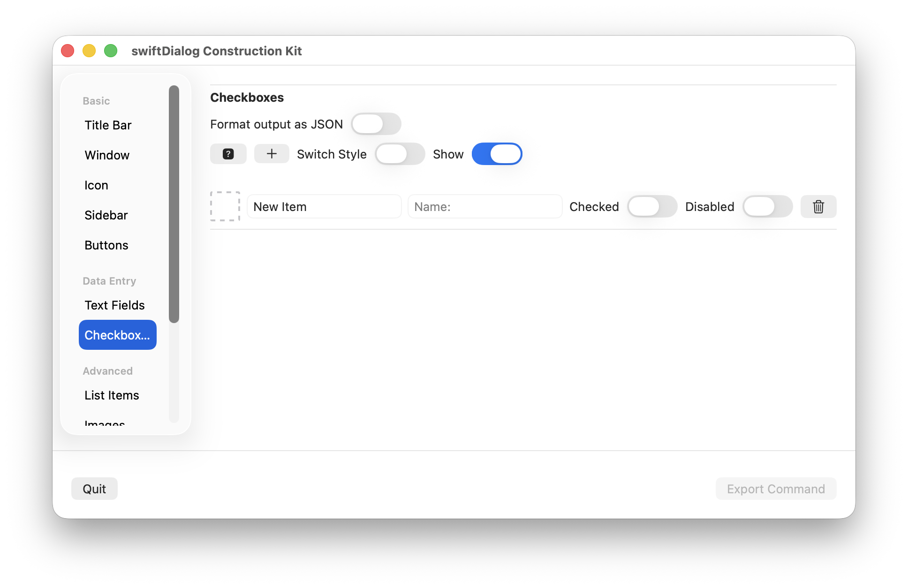Click the dashed icon placeholder box
The image size is (908, 588).
tap(225, 206)
